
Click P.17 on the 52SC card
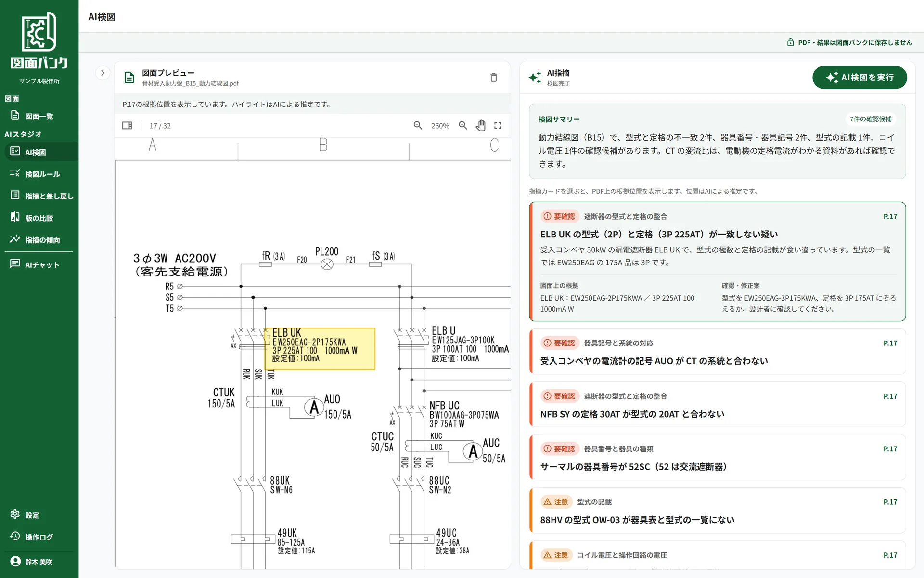pyautogui.click(x=890, y=448)
